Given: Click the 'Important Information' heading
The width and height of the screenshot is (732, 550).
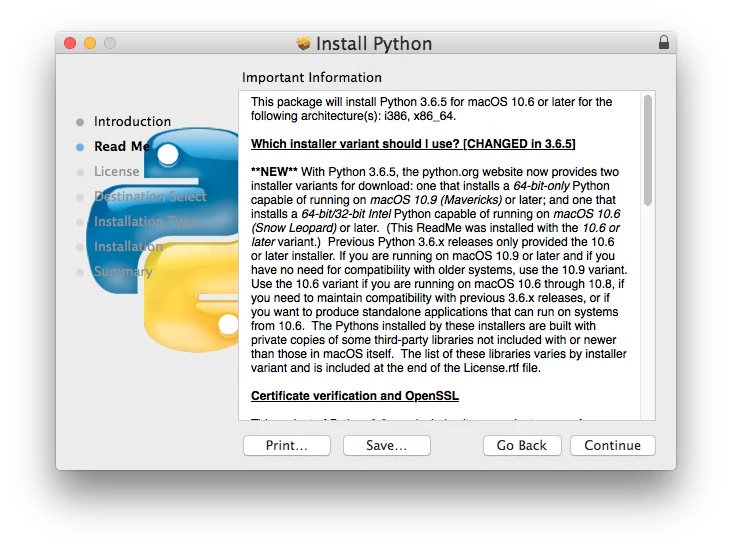Looking at the screenshot, I should point(312,78).
